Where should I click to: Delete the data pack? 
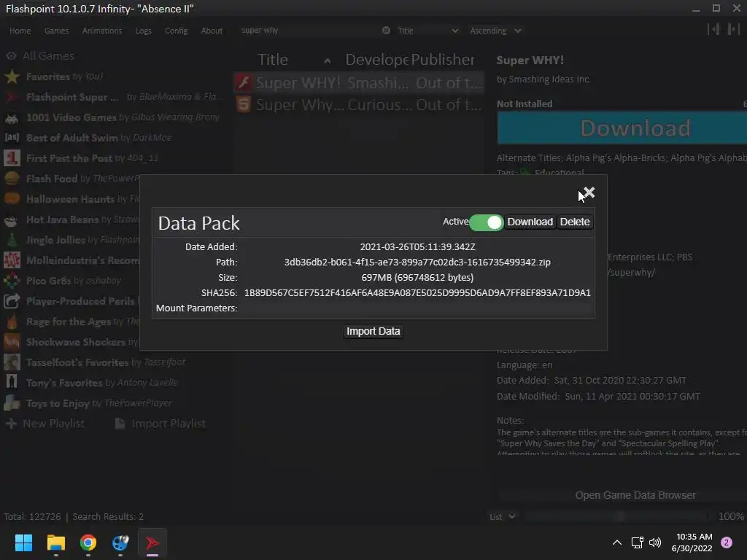coord(575,222)
